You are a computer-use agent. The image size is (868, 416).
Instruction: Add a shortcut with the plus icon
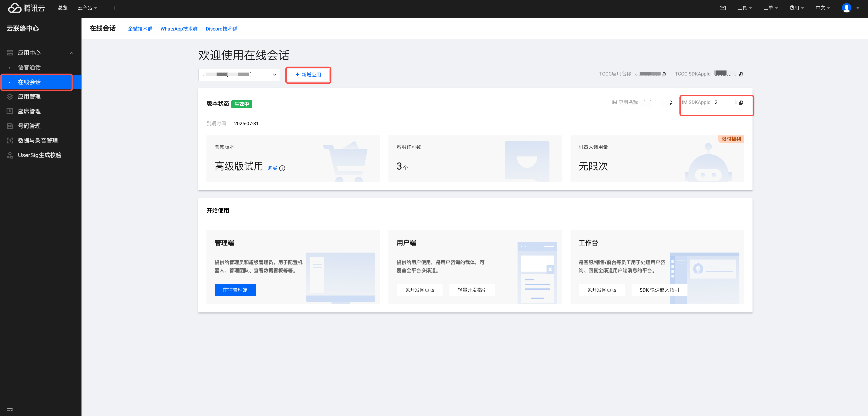(x=115, y=8)
